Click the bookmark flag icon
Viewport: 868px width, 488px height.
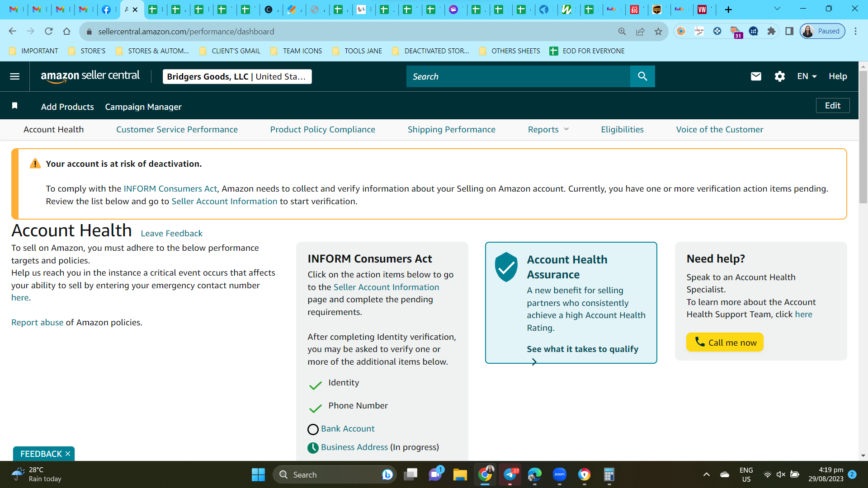[x=14, y=106]
